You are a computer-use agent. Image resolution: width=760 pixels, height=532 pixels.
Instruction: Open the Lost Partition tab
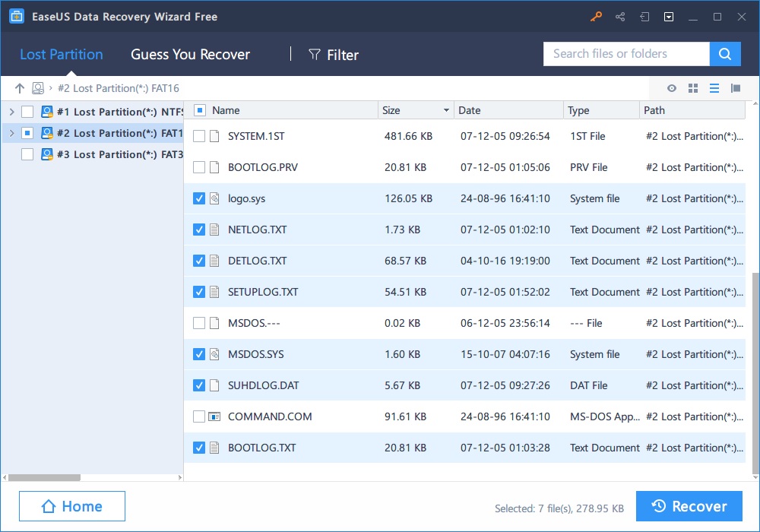pyautogui.click(x=62, y=54)
